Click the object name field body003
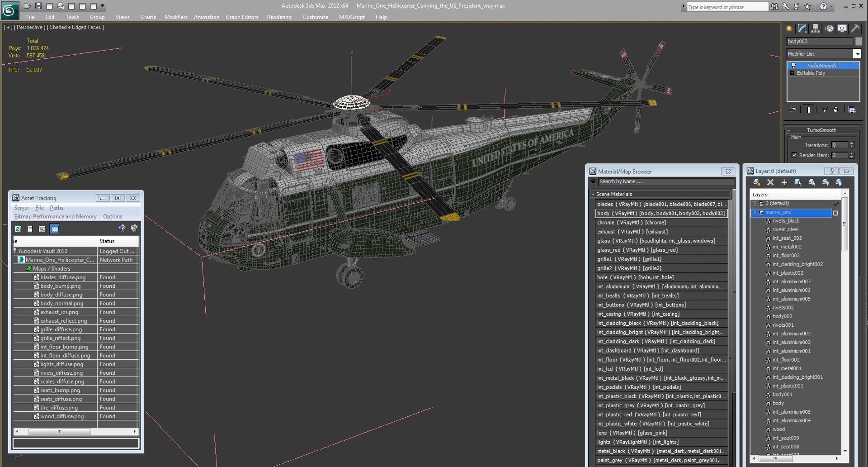This screenshot has height=467, width=868. (x=819, y=42)
